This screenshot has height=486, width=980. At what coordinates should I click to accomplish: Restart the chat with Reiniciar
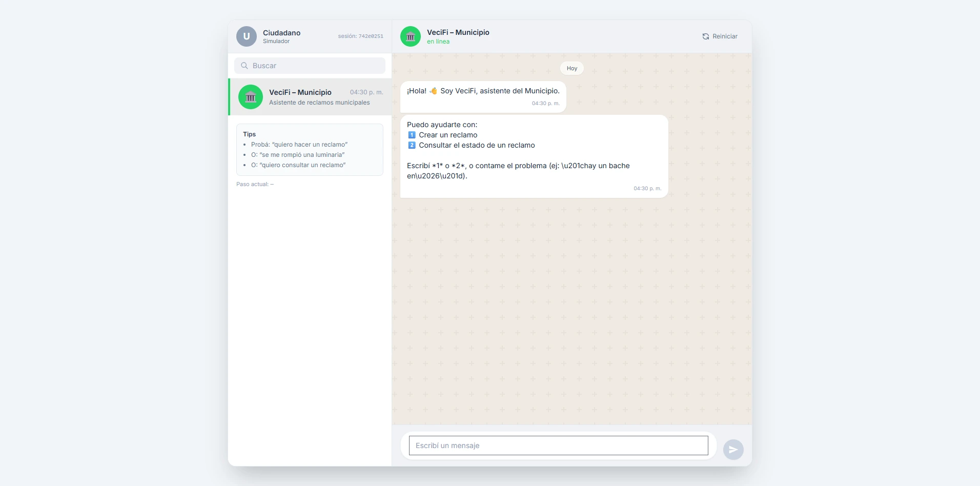tap(720, 36)
